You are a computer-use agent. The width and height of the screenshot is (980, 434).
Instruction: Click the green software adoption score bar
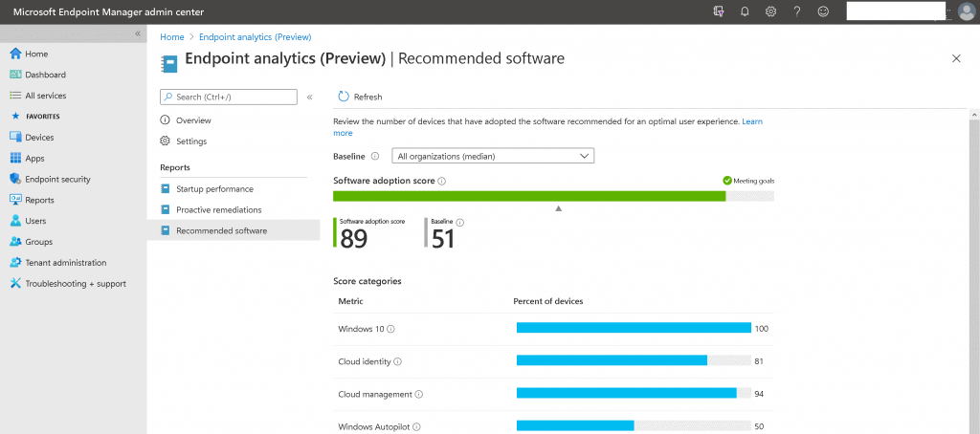(x=529, y=196)
